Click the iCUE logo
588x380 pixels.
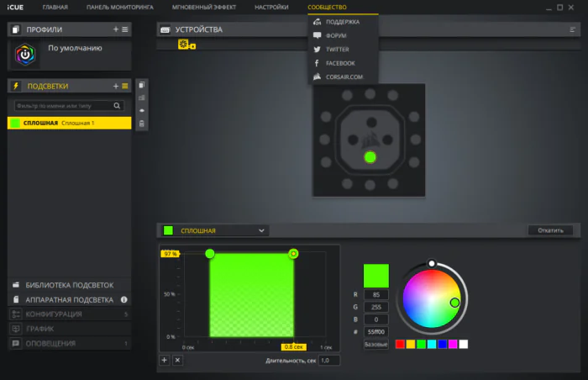coord(15,7)
